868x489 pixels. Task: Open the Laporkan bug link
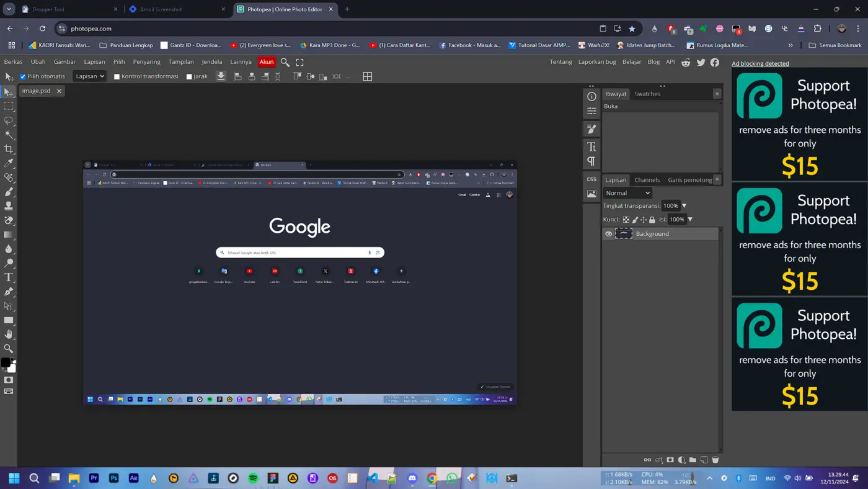pos(596,62)
